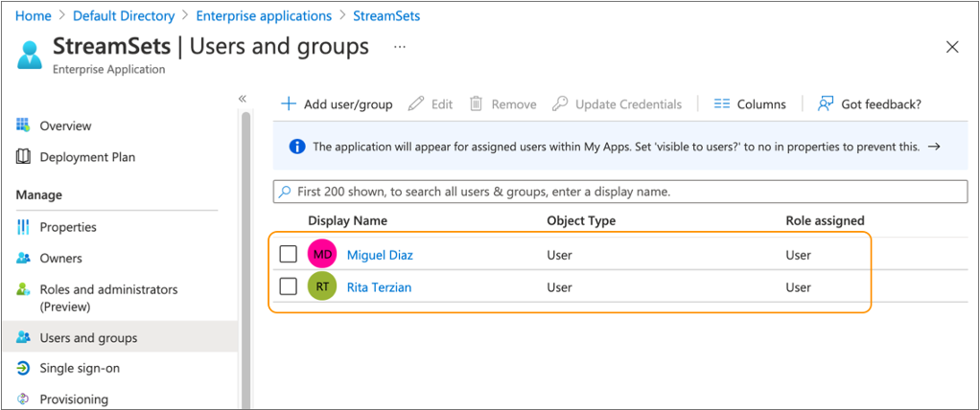Click the Remove button label
This screenshot has height=410, width=980.
pyautogui.click(x=514, y=104)
